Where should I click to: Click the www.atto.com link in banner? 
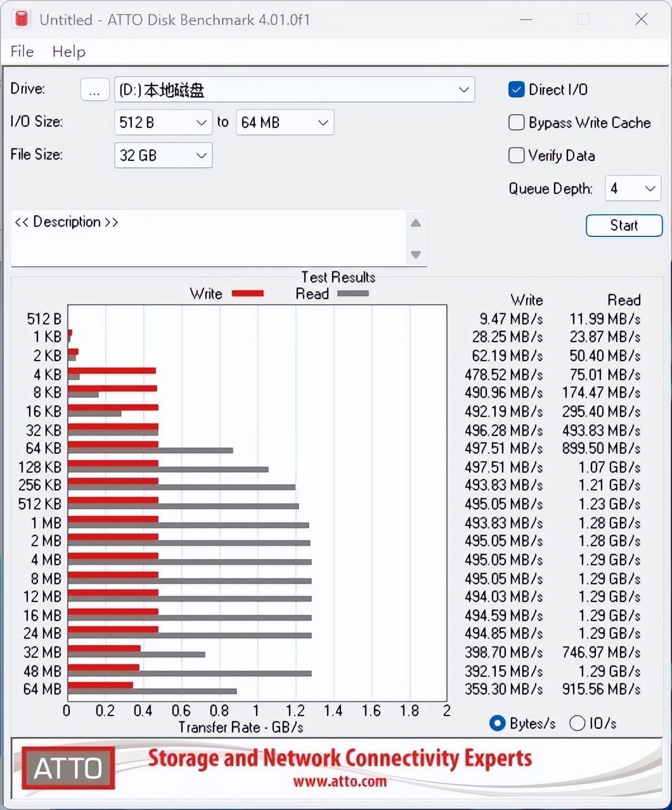[339, 781]
